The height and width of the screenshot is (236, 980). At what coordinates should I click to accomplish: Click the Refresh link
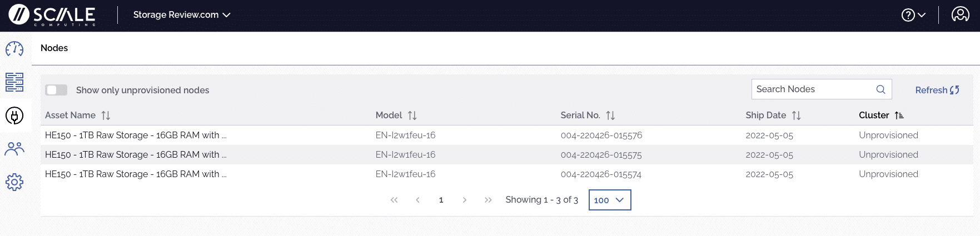937,90
